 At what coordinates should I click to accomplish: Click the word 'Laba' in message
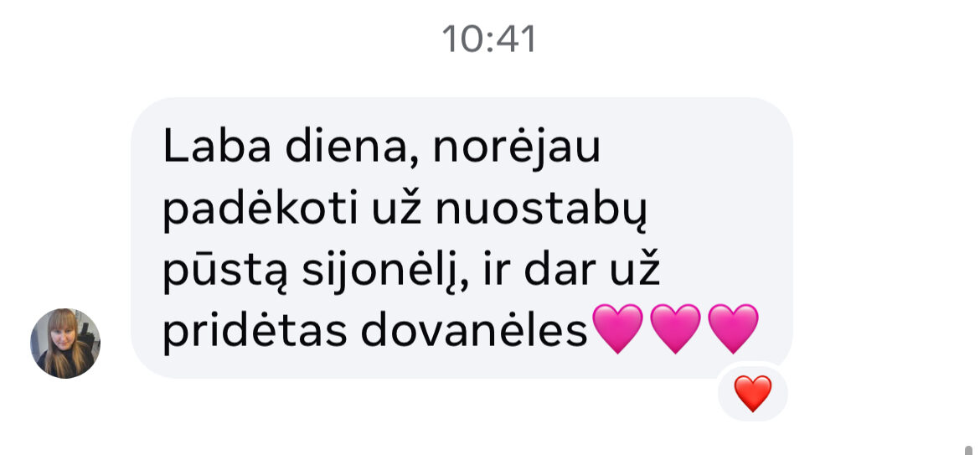(x=217, y=148)
